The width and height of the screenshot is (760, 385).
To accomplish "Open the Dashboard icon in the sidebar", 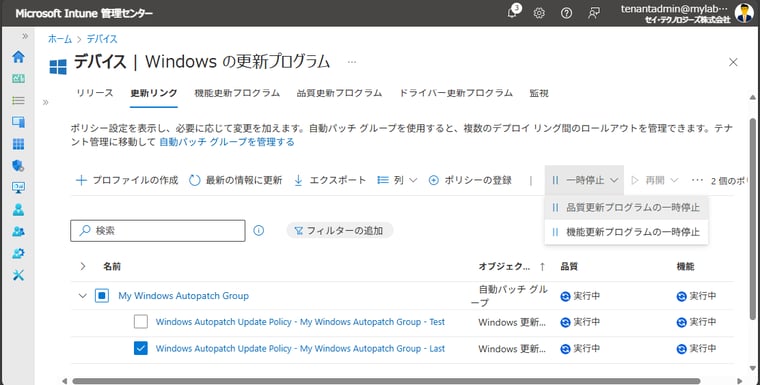I will 18,79.
